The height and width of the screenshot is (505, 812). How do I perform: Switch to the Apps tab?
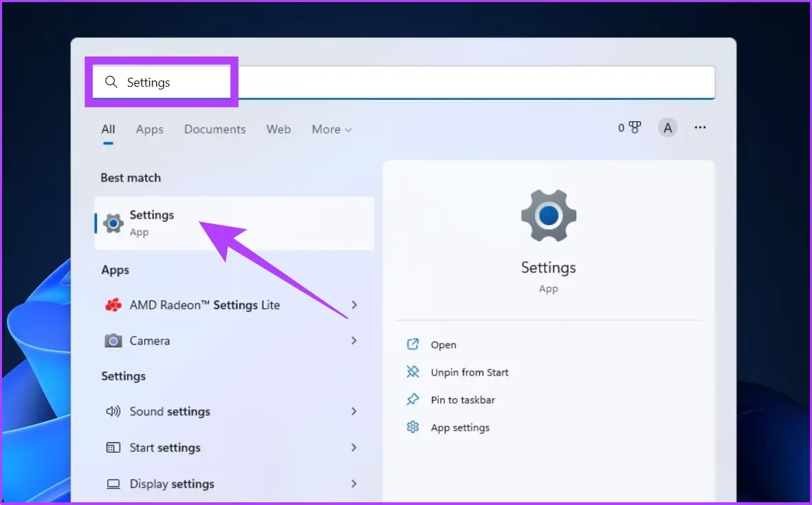pos(149,129)
